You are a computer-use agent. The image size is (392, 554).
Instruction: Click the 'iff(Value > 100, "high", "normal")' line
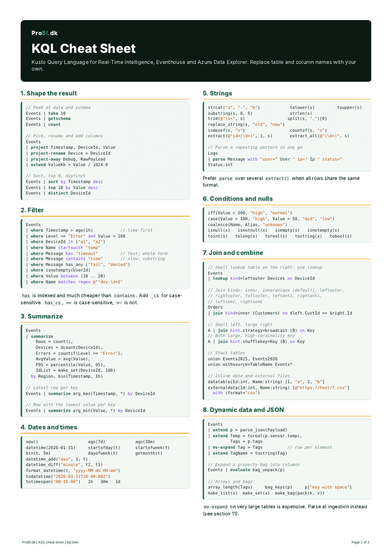point(250,213)
